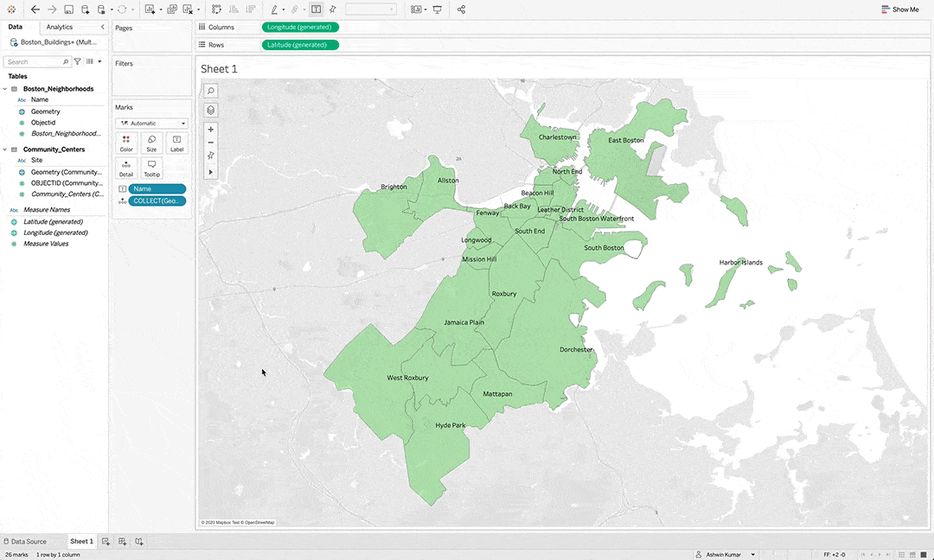Collapse the Boston_Neighborhoods table

(x=5, y=89)
